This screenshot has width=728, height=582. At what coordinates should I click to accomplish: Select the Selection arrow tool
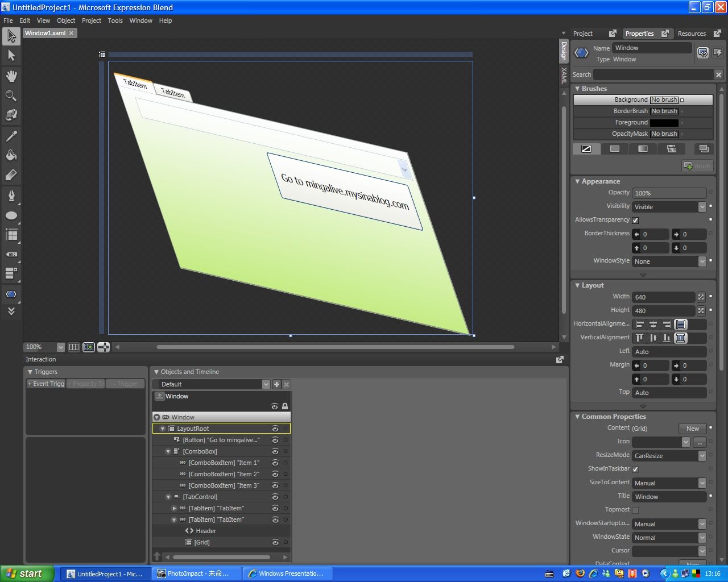[11, 37]
